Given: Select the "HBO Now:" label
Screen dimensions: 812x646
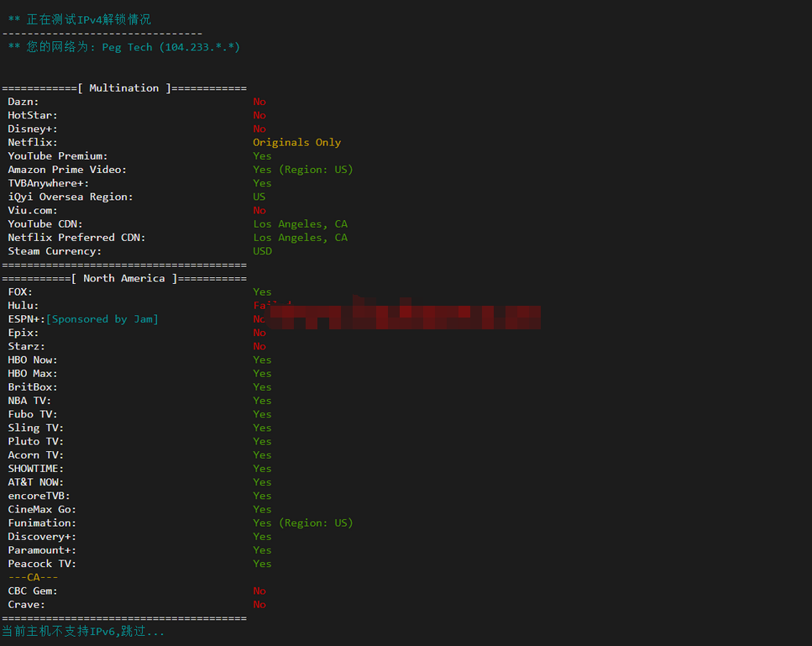Looking at the screenshot, I should click(x=33, y=360).
